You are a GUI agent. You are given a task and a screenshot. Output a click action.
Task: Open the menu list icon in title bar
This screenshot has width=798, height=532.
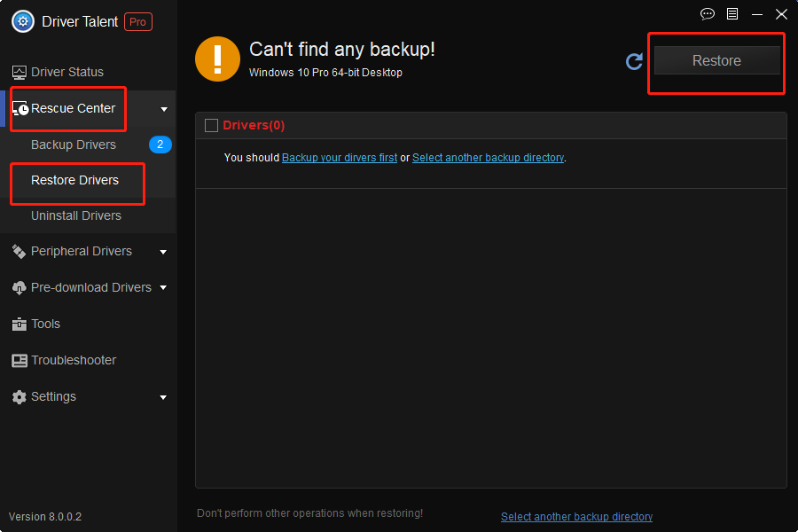click(732, 14)
